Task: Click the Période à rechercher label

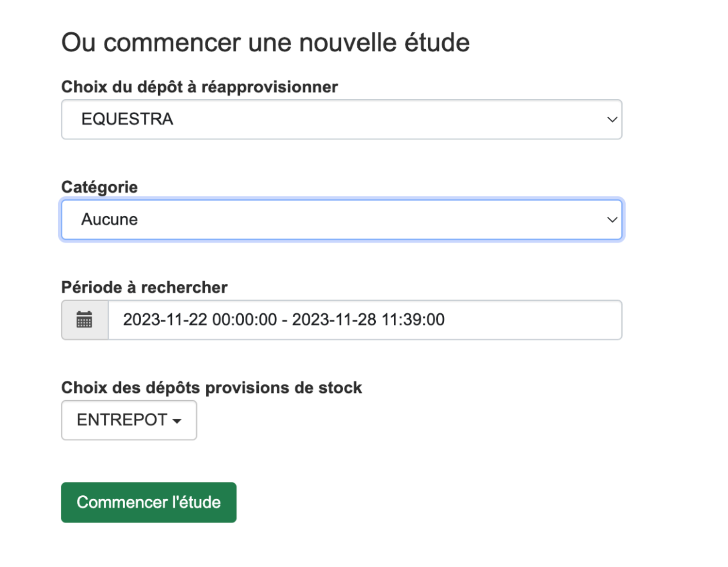Action: pyautogui.click(x=144, y=287)
